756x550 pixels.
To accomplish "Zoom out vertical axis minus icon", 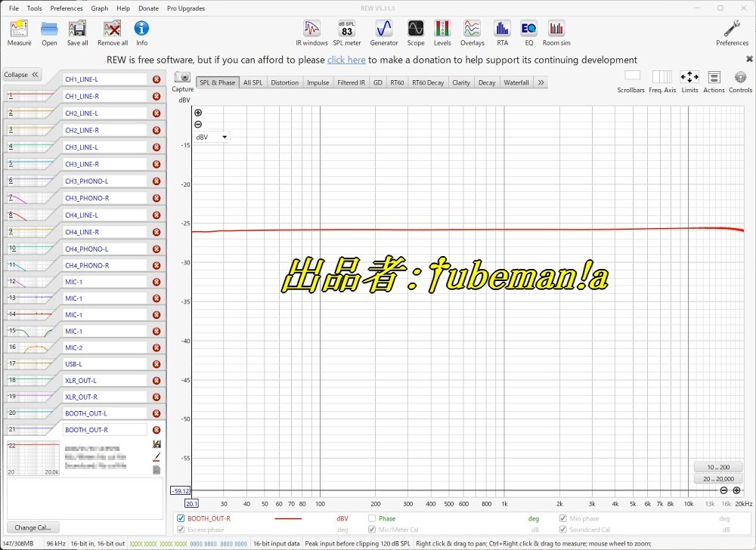I will (197, 124).
